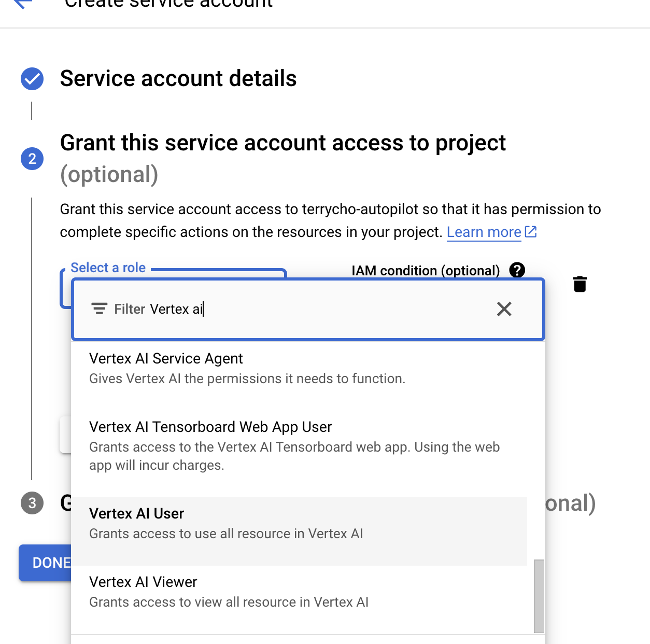Click description 'Grants access to view all resource'
This screenshot has height=644, width=650.
coord(229,603)
